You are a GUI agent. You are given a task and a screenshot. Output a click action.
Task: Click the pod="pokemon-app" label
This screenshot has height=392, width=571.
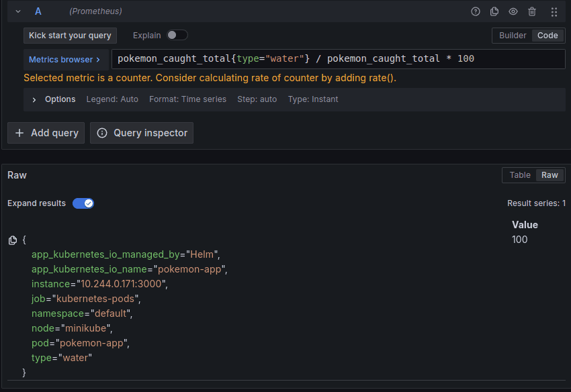click(x=81, y=343)
